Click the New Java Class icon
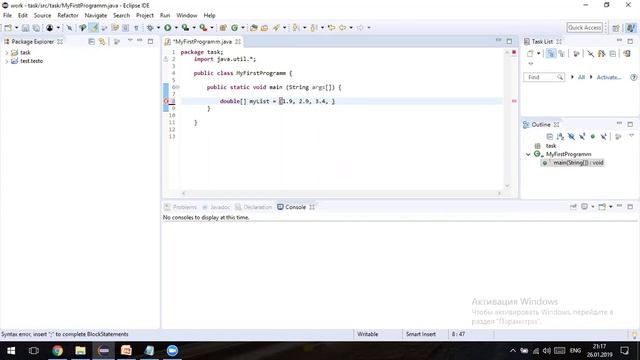Viewport: 640px width, 360px height. click(235, 28)
